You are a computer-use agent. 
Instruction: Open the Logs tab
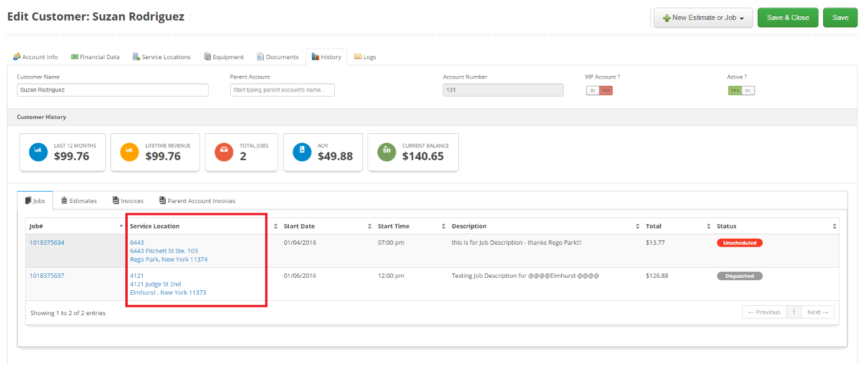click(365, 57)
